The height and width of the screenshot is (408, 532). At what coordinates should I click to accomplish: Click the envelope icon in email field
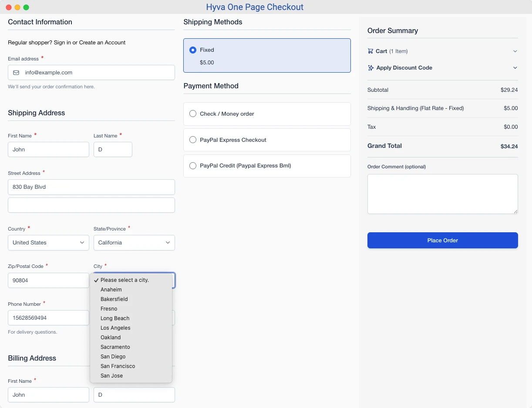15,72
